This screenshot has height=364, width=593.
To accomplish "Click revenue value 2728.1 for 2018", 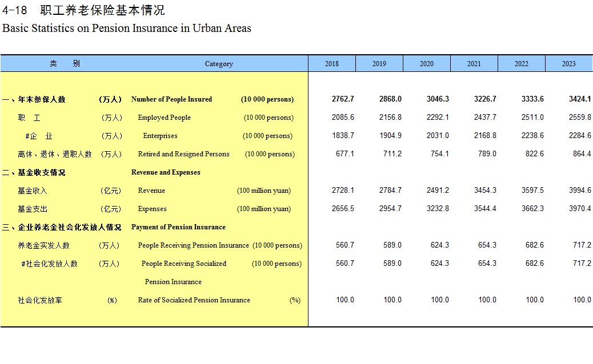I will 343,191.
